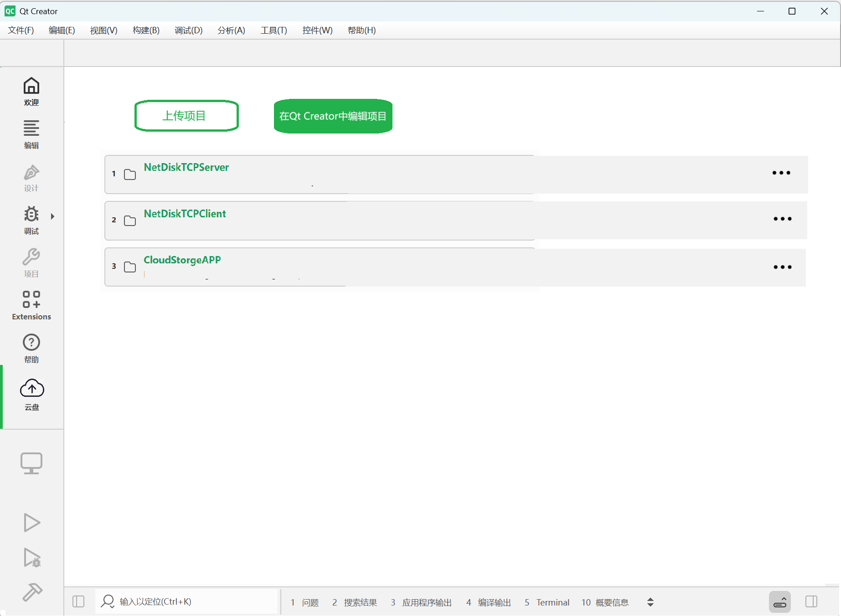The image size is (841, 616).
Task: Open the Help (帮助) mode
Action: tap(31, 348)
